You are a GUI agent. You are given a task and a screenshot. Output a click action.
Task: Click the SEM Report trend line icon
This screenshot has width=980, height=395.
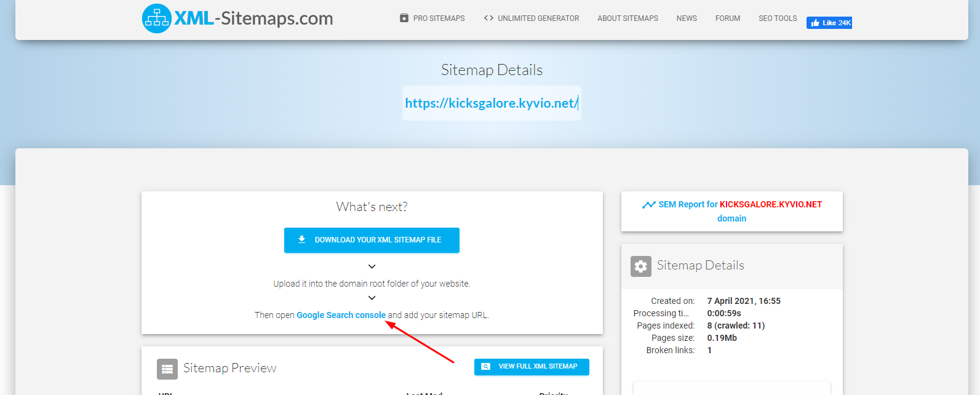648,205
